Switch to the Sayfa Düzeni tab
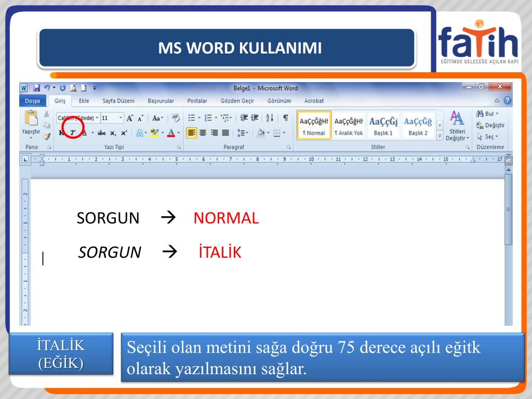The image size is (532, 399). pyautogui.click(x=118, y=101)
